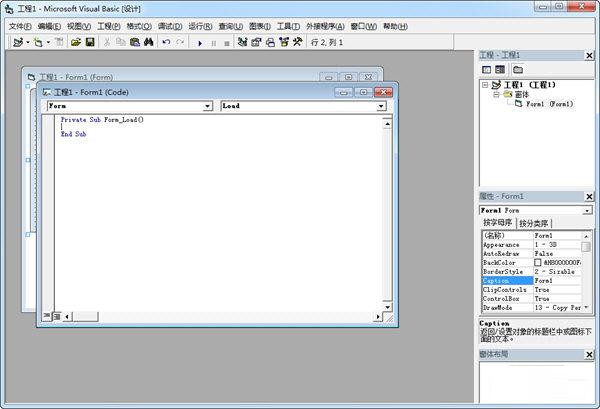600x409 pixels.
Task: Show the Form Layout Window via toolbar icon
Action: pos(270,42)
